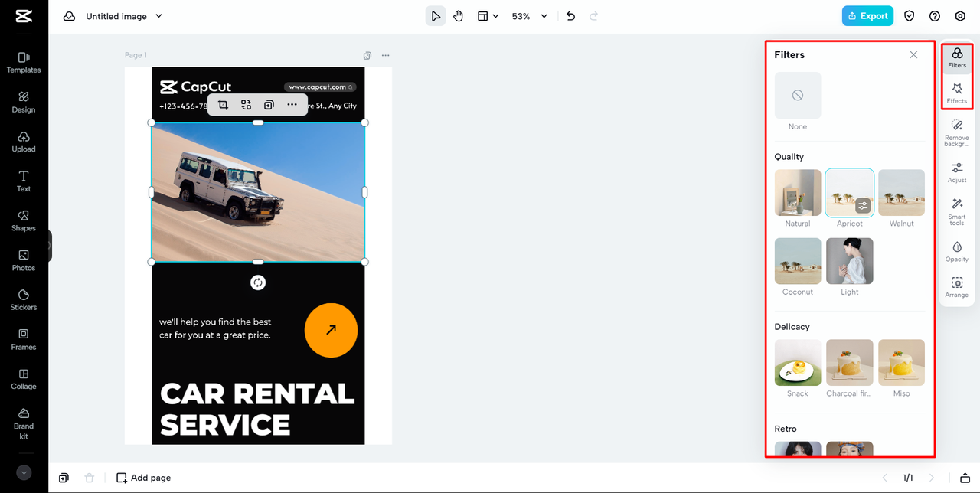Open the Brand kit panel

tap(24, 423)
